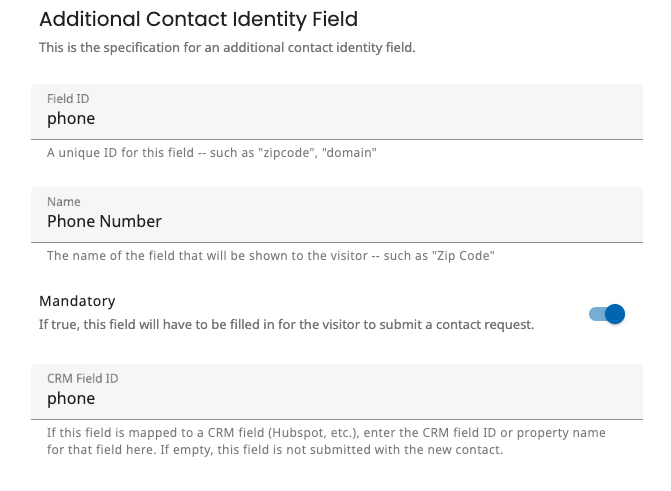671x491 pixels.
Task: Click the CRM mapping hint mentioning Hubspot
Action: (326, 433)
